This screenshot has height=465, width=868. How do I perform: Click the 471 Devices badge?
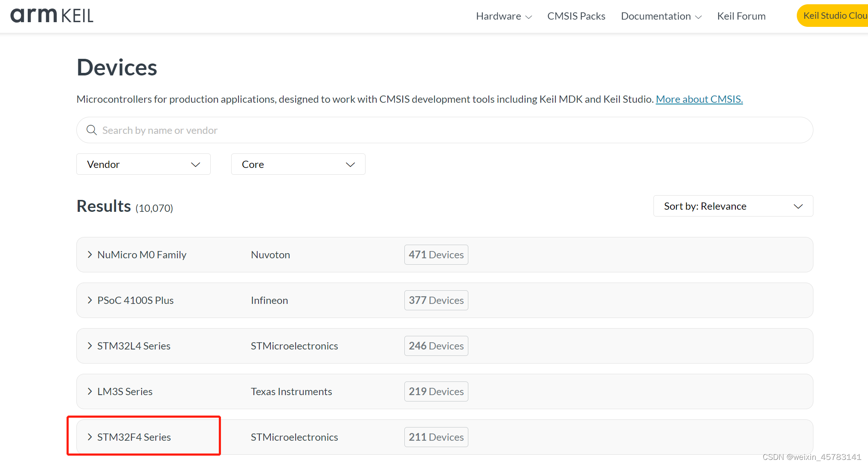(436, 254)
